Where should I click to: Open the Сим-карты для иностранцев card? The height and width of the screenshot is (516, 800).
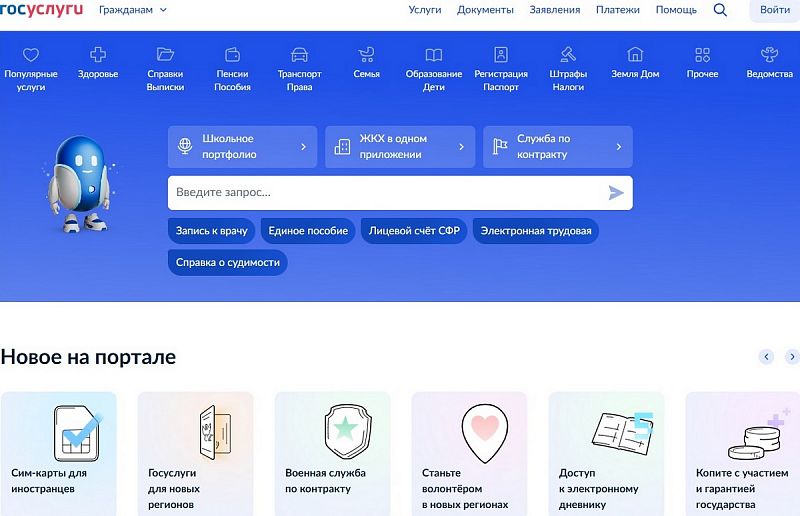point(59,454)
